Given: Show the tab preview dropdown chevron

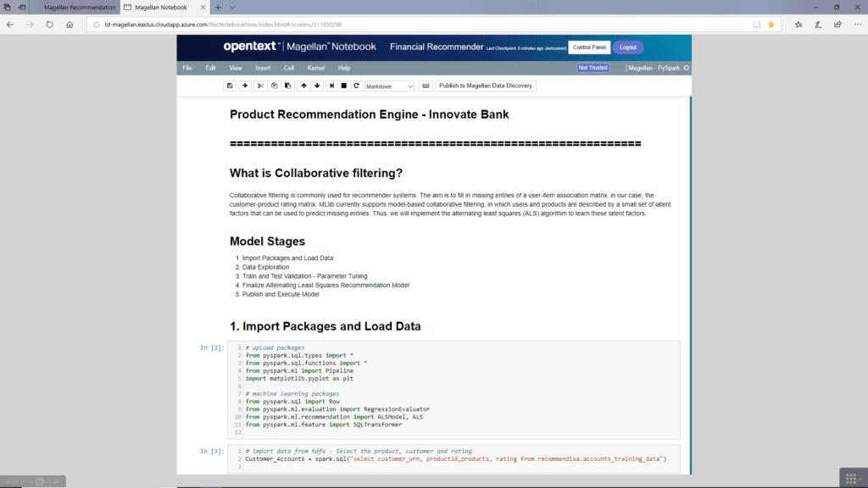Looking at the screenshot, I should (232, 7).
